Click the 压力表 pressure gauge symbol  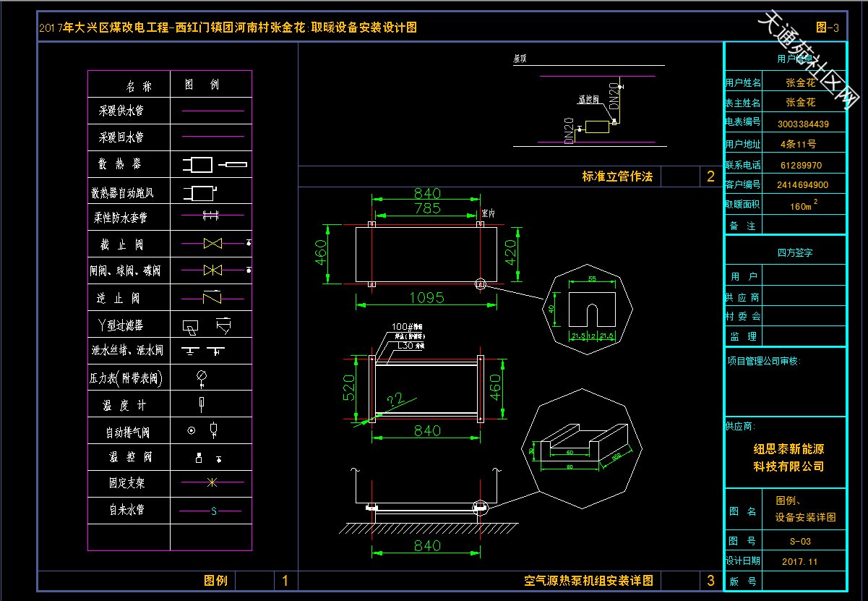[x=202, y=376]
